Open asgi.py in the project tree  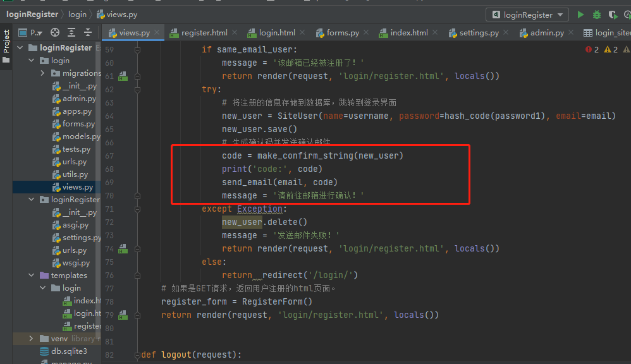click(71, 225)
